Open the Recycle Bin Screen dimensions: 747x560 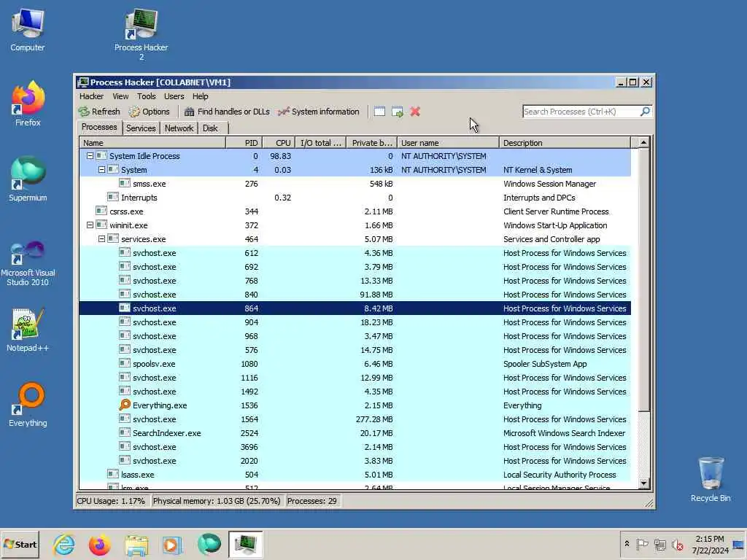pyautogui.click(x=711, y=479)
